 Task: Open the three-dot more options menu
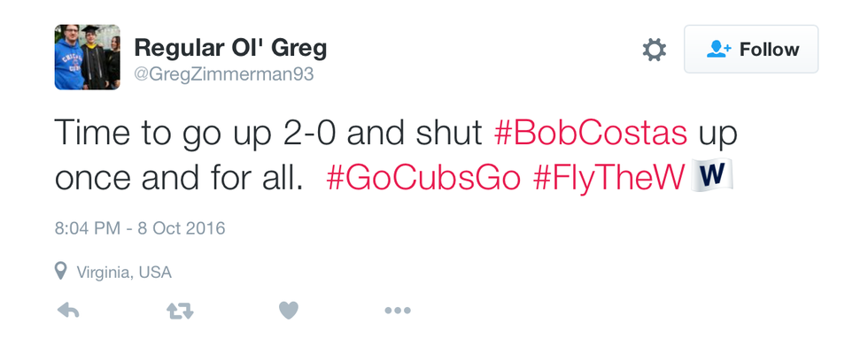pyautogui.click(x=397, y=311)
